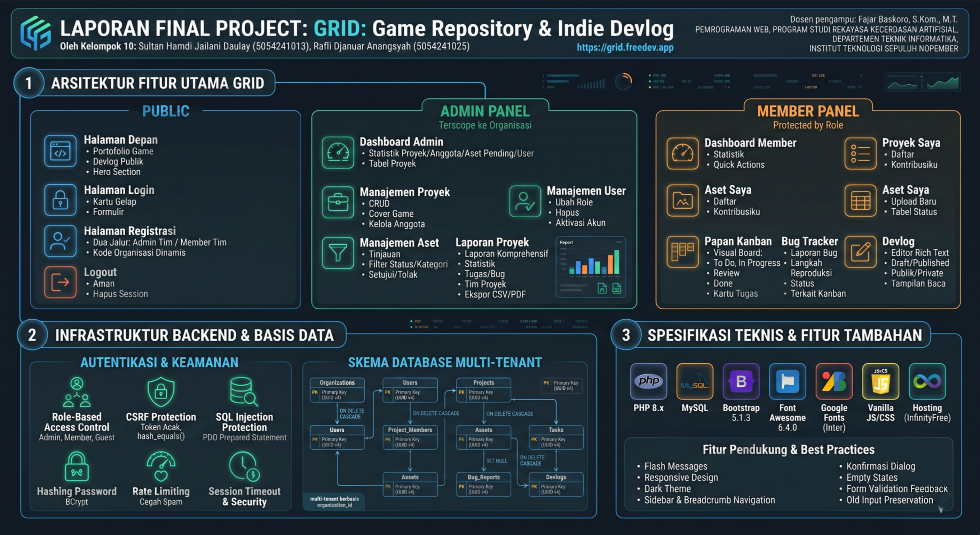Select the Role-Based Access Control people icon

[77, 392]
